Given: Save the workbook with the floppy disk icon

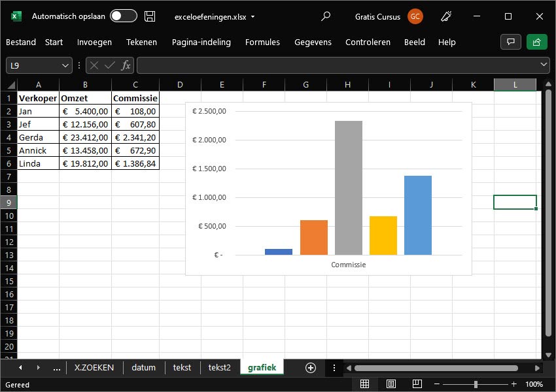Looking at the screenshot, I should [150, 16].
